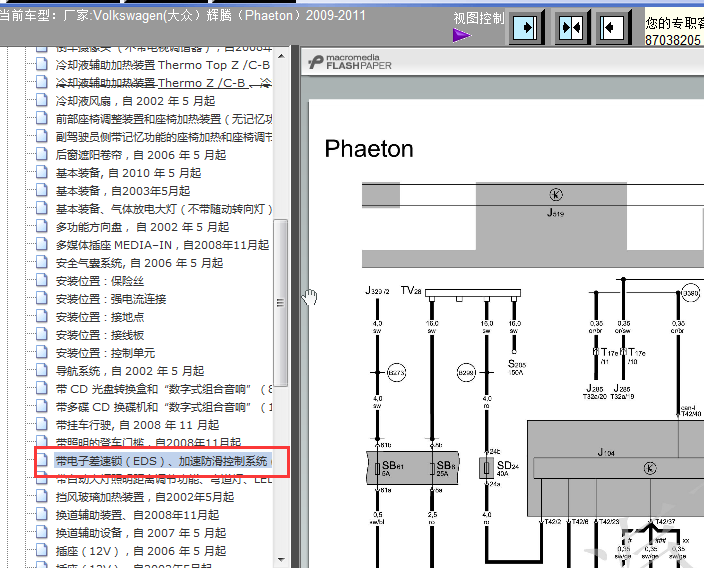Click document icon beside 后窗遮阳卷帘

pos(42,154)
